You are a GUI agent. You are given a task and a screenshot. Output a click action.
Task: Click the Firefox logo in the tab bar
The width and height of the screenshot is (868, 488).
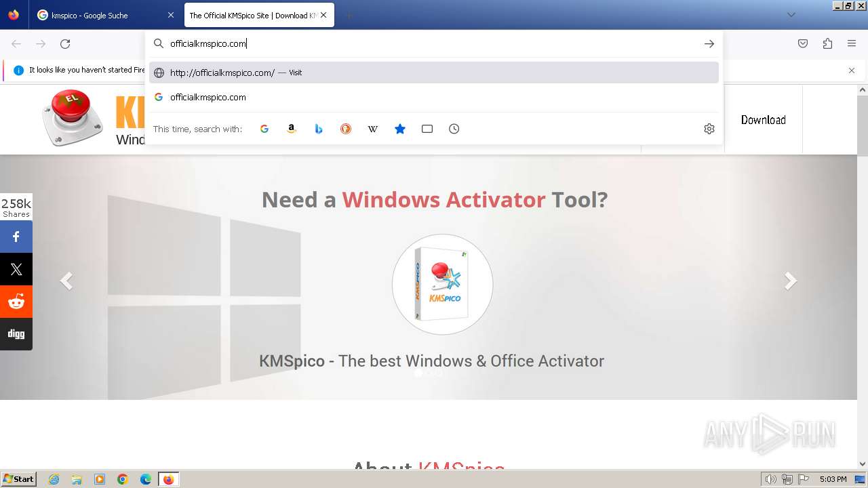pos(14,15)
